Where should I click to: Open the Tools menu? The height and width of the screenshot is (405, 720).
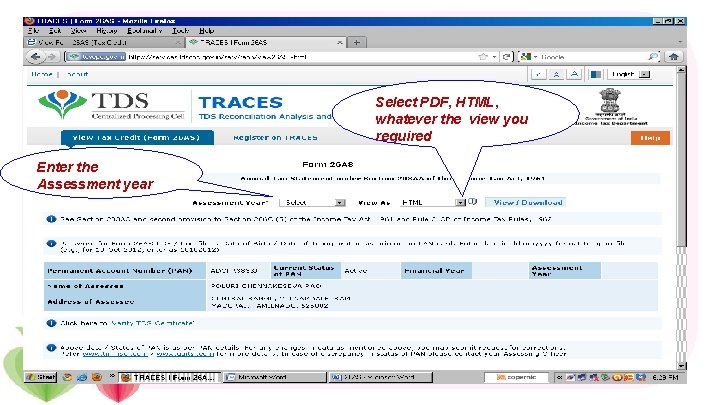click(180, 30)
